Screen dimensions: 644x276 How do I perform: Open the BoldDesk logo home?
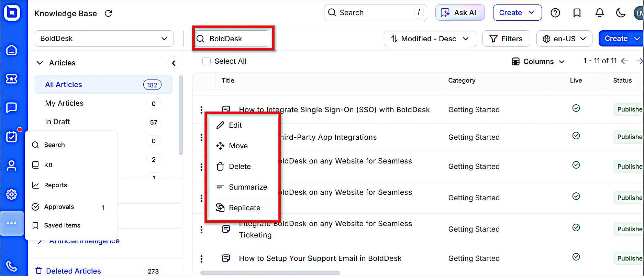coord(12,13)
